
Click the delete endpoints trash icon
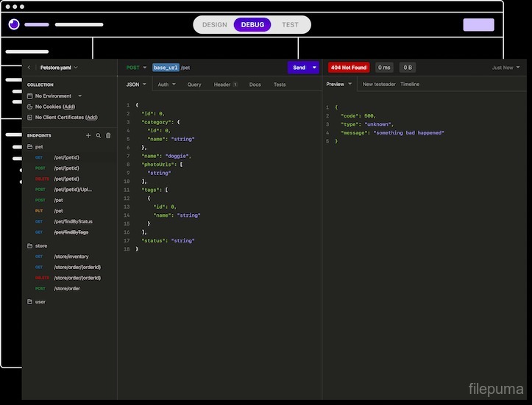(108, 135)
